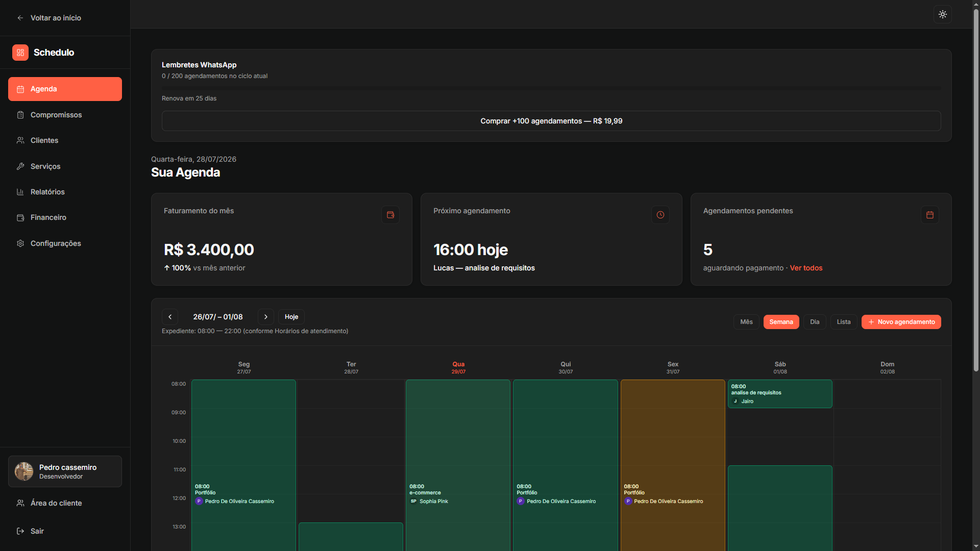Click the Schedulo brand name
Screen dimensions: 980x551
coord(54,53)
